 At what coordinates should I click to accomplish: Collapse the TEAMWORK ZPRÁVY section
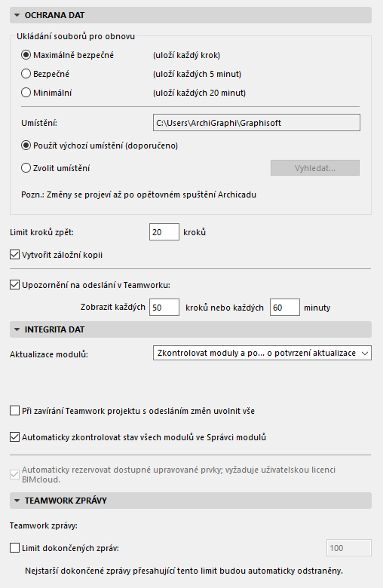click(x=191, y=501)
